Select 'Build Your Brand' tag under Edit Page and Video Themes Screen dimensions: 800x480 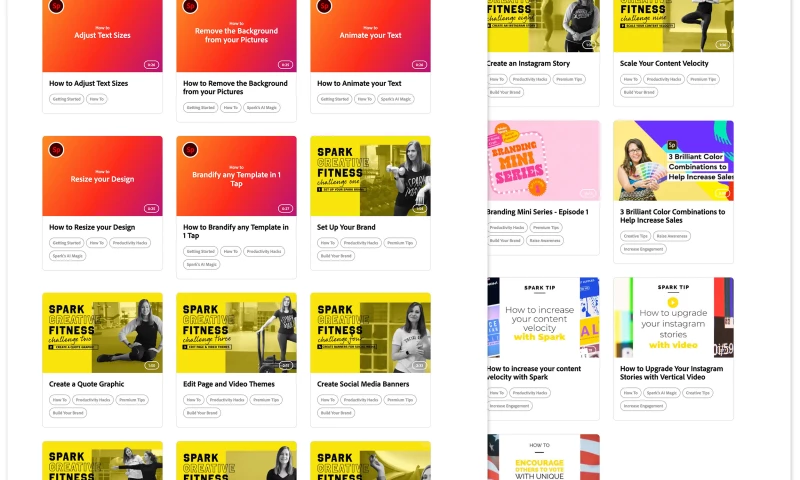202,413
